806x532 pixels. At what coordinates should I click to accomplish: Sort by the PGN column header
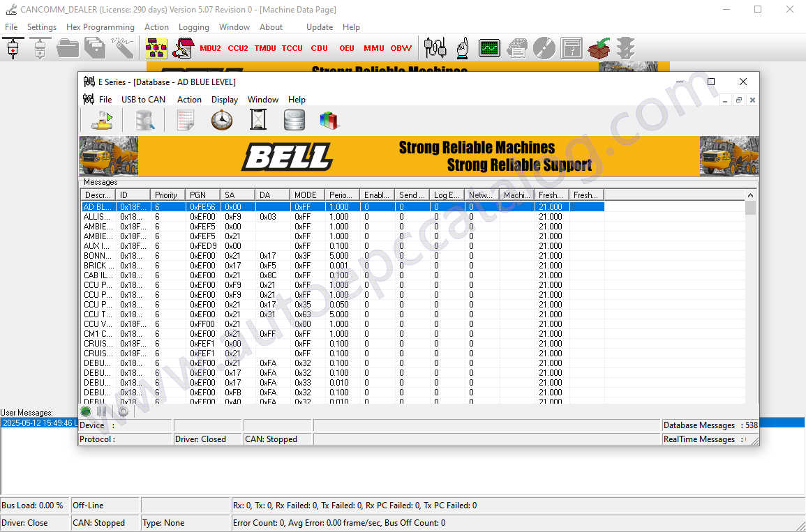click(x=203, y=195)
